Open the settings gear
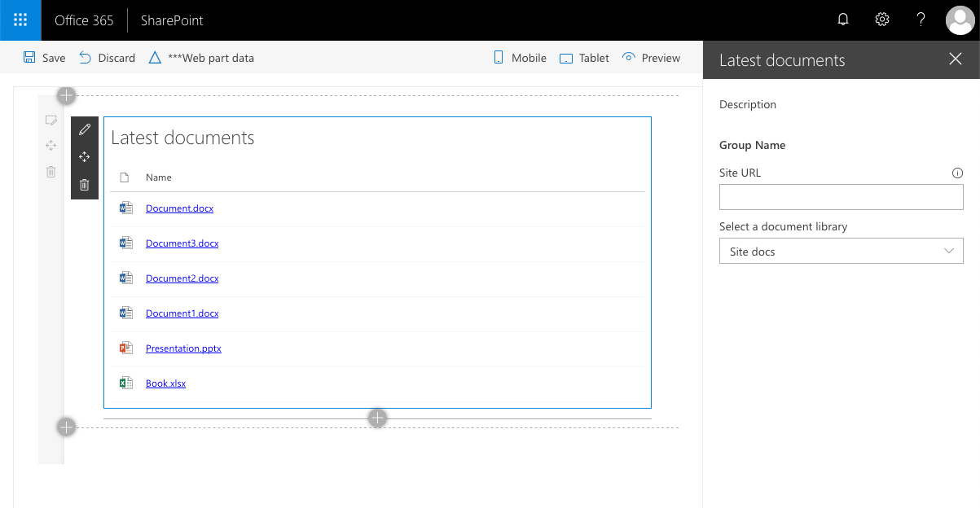This screenshot has height=508, width=980. tap(882, 20)
